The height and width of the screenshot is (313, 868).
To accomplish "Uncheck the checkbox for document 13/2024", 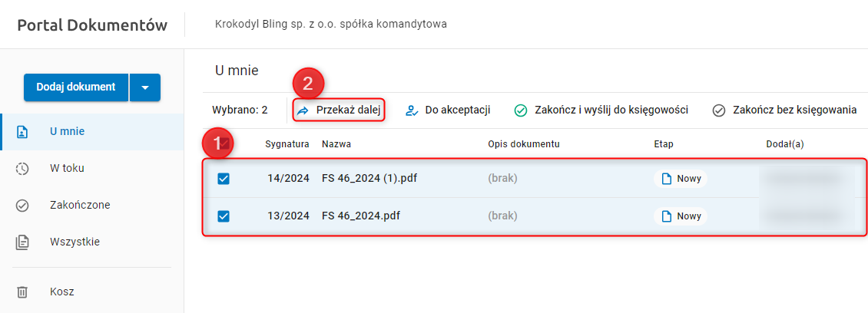I will pos(224,216).
